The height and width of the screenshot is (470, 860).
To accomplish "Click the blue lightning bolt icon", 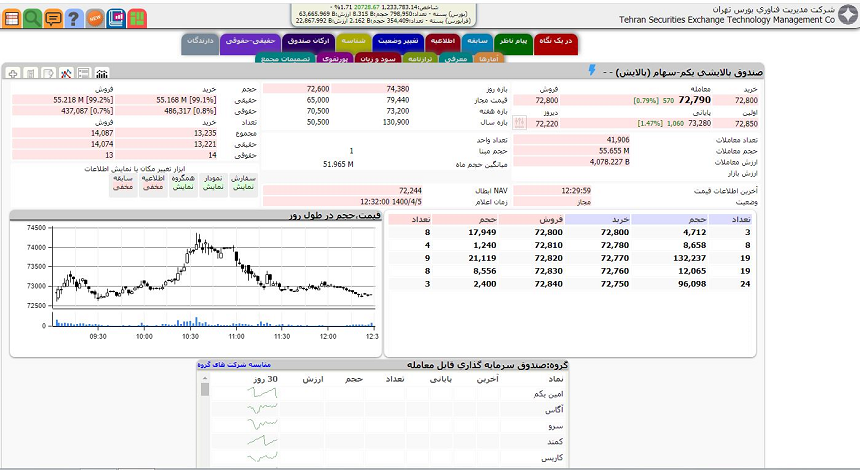I will [x=592, y=71].
